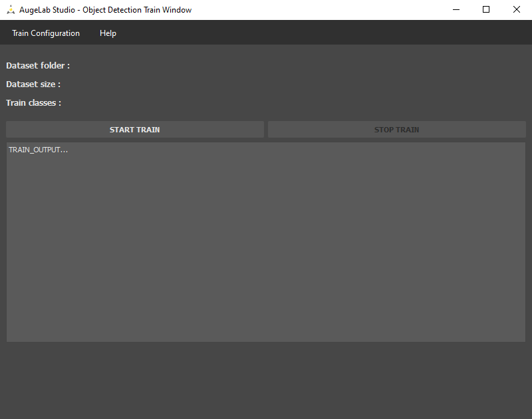Click the Train classes label
532x419 pixels.
[34, 103]
